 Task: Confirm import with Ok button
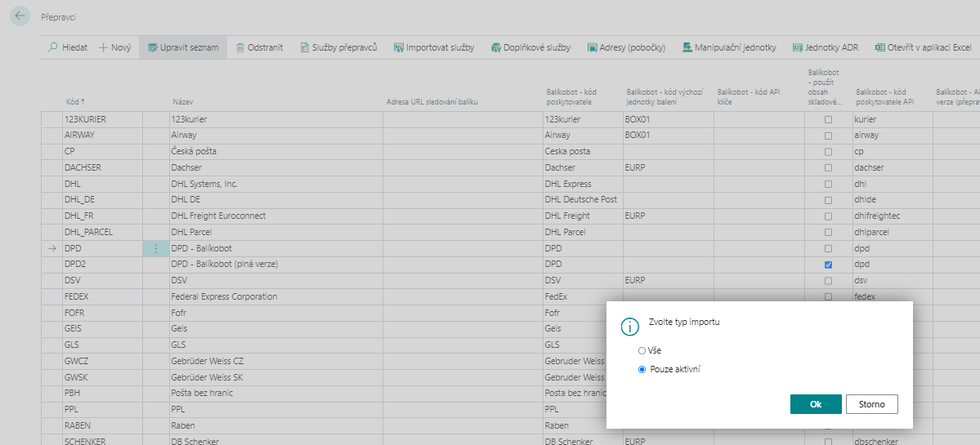tap(815, 404)
